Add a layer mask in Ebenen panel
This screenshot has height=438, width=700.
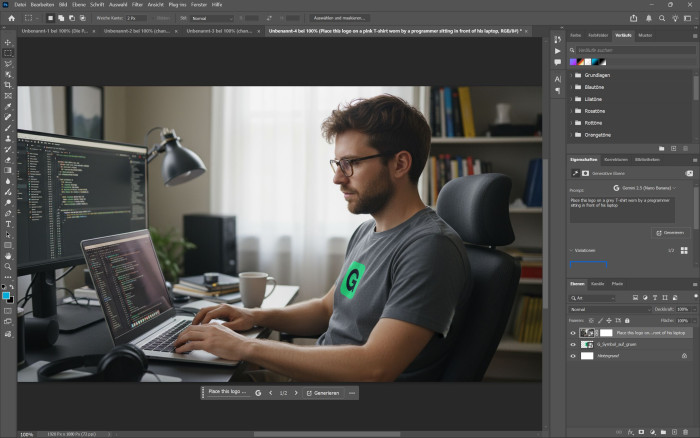click(642, 432)
